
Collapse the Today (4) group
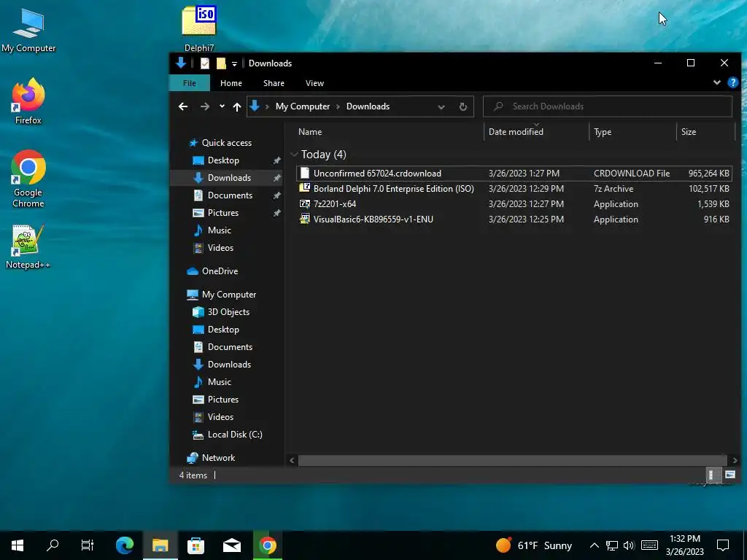point(295,155)
